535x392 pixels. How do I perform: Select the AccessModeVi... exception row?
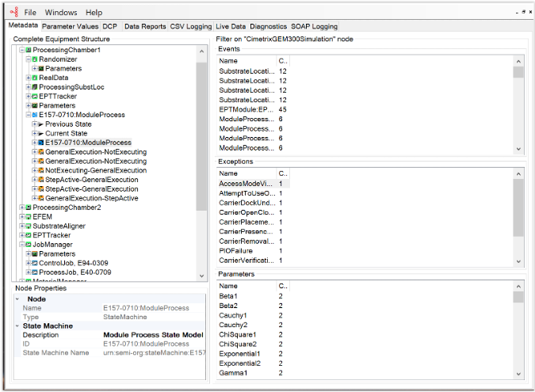[246, 183]
